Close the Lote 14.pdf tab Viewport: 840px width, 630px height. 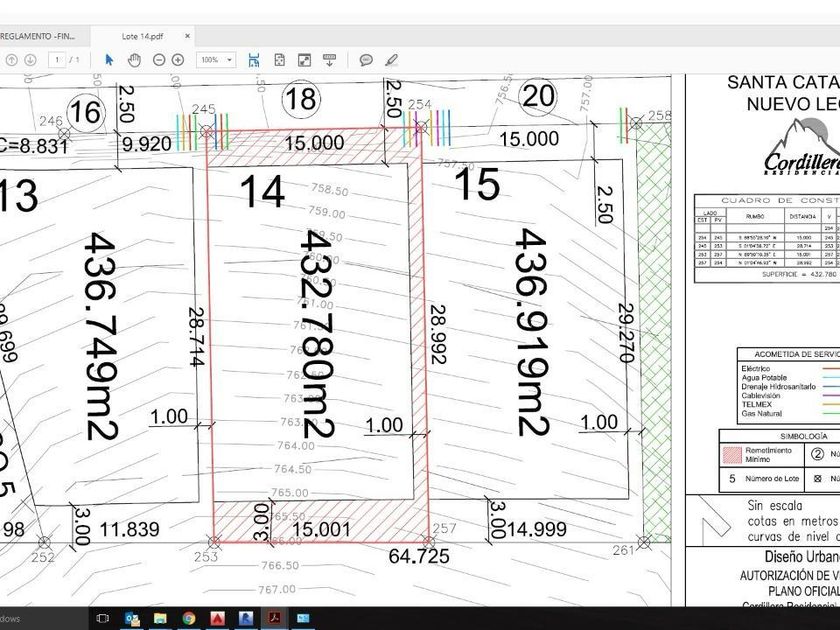(187, 36)
